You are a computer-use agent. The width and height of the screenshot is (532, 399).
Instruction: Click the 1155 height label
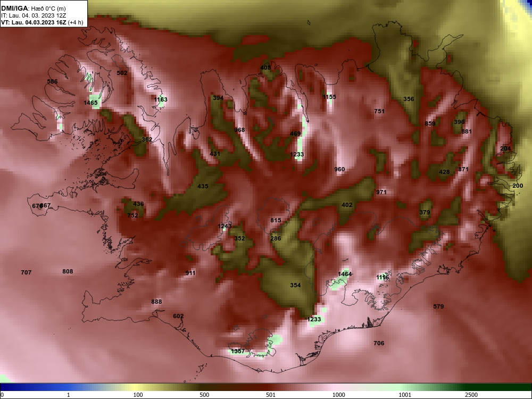pos(329,97)
